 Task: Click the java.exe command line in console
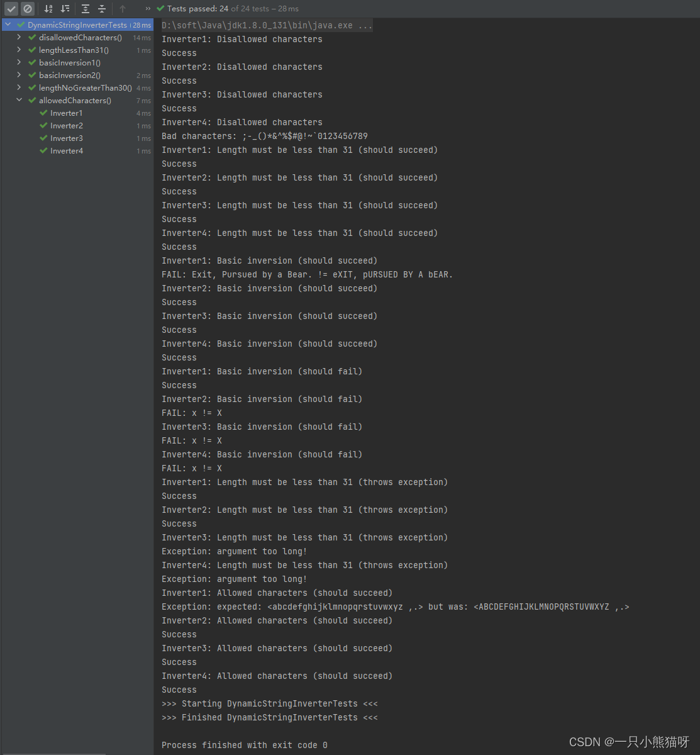tap(267, 25)
